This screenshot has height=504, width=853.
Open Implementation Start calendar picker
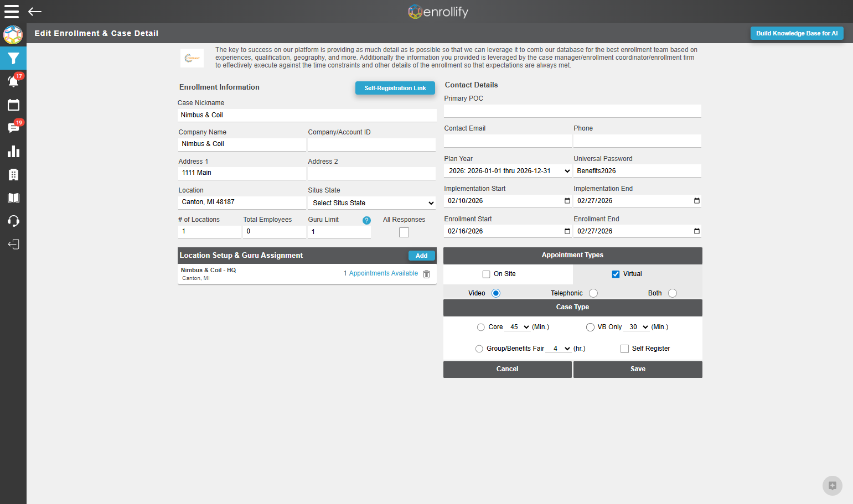click(x=567, y=201)
